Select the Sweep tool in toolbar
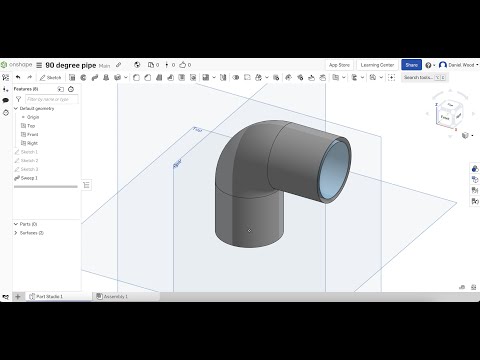The width and height of the screenshot is (480, 360). (x=95, y=77)
